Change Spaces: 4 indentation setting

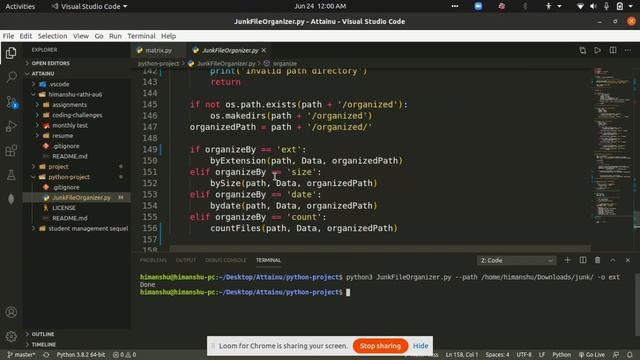tap(497, 355)
